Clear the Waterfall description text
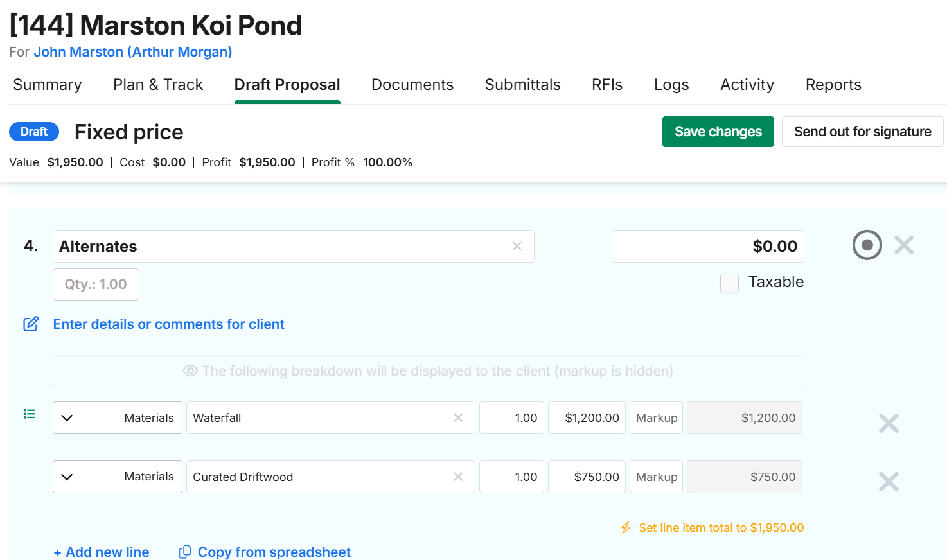947x560 pixels. [458, 418]
